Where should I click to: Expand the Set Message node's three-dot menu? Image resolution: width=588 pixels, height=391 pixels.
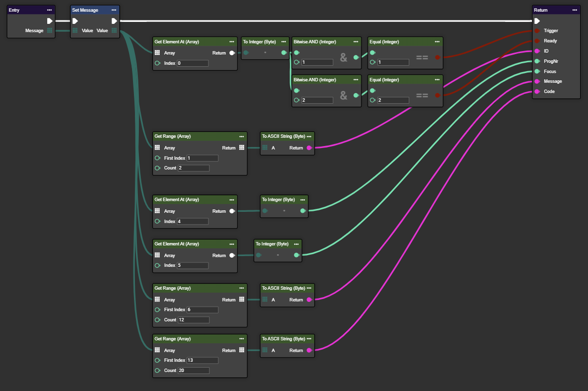pos(114,10)
